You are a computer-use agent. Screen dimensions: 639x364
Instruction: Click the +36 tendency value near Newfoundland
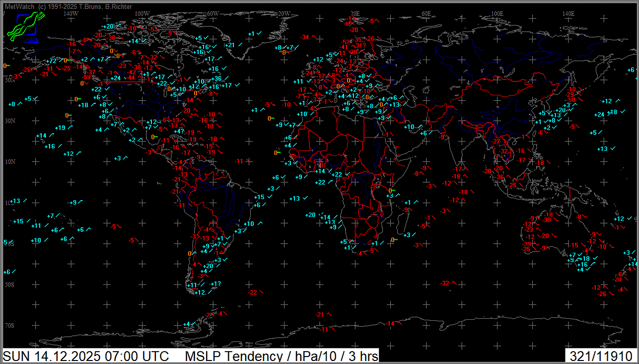coord(216,78)
